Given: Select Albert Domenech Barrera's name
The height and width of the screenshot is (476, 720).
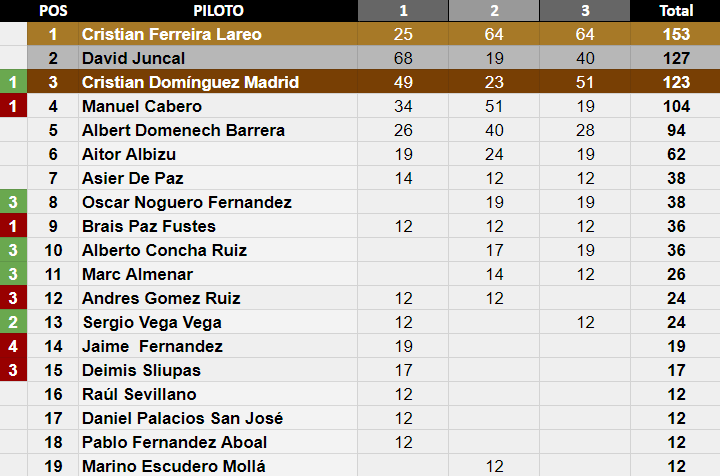Looking at the screenshot, I should (183, 130).
